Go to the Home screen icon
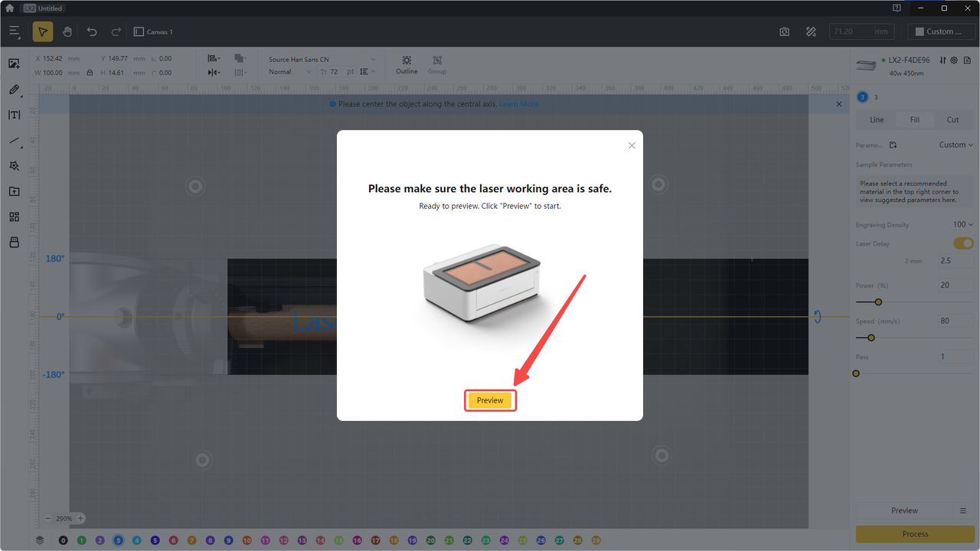The image size is (980, 551). [x=10, y=8]
